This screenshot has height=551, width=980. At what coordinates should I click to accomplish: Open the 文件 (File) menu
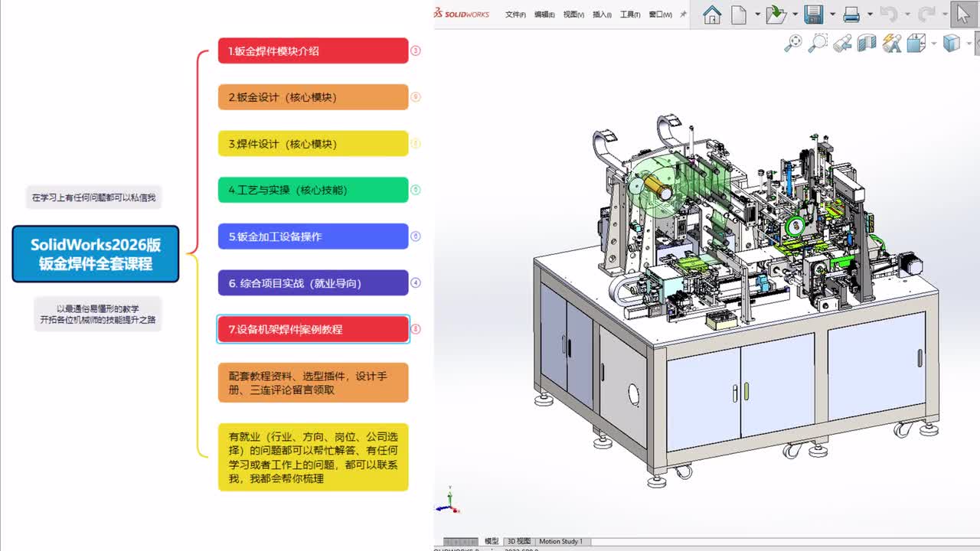[515, 15]
